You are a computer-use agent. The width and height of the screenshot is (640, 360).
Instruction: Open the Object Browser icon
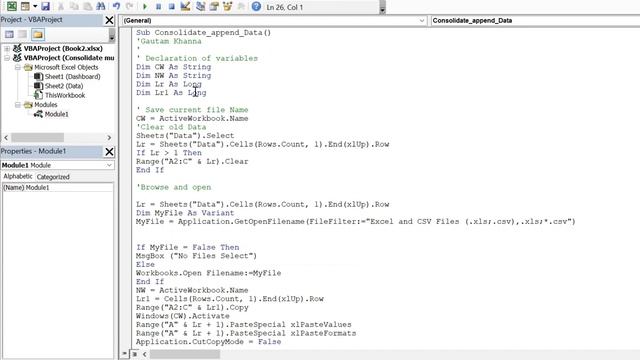[227, 6]
